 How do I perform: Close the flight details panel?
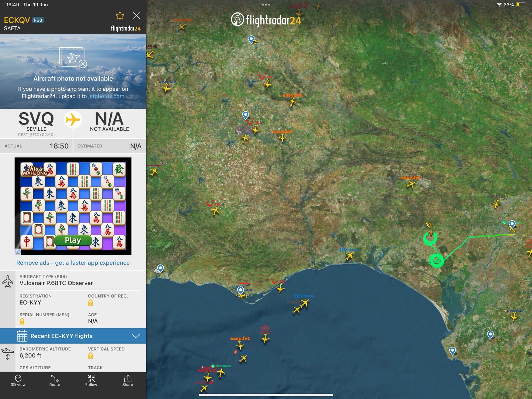pos(137,16)
